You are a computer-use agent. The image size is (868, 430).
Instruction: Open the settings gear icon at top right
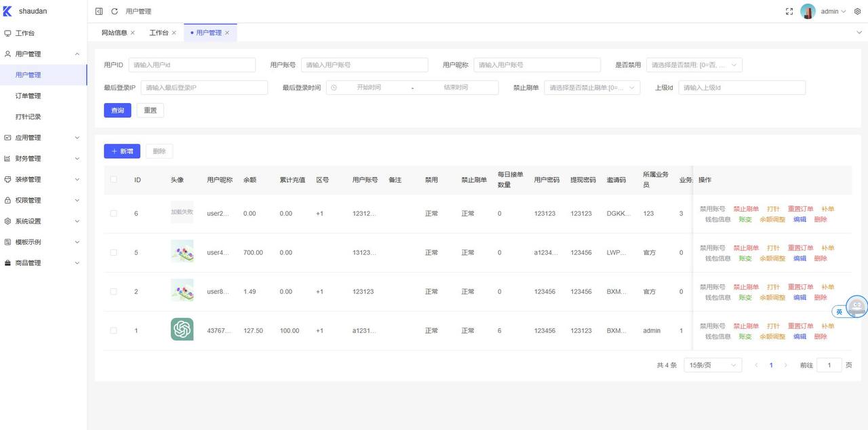click(857, 12)
